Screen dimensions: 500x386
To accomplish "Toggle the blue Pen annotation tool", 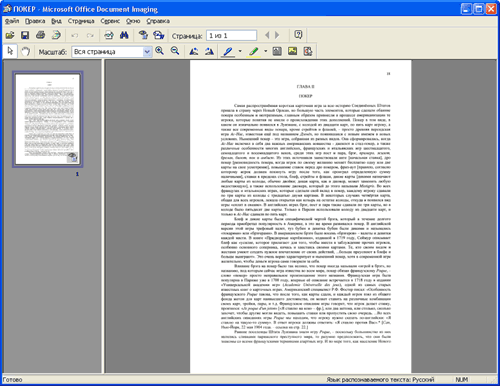I will coord(228,51).
